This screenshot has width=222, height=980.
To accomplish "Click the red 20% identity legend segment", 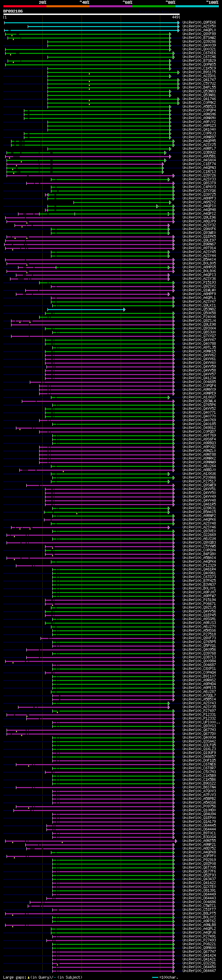I will click(25, 6).
